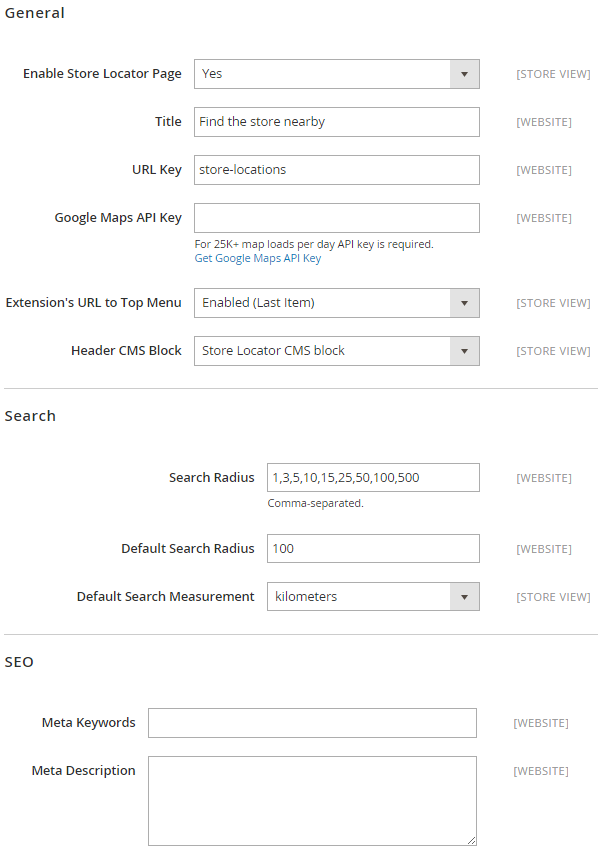Click the Title field label

[168, 122]
